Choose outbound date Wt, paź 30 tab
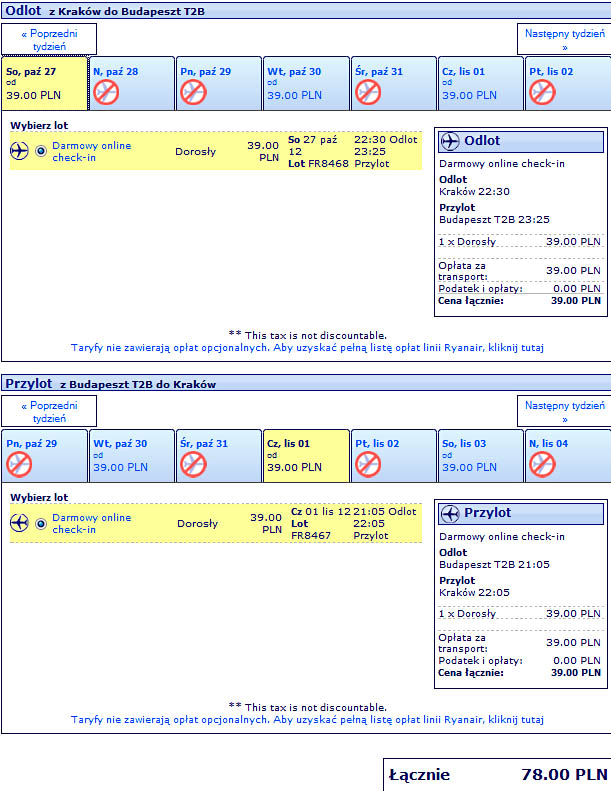Viewport: 611px width, 791px height. [x=306, y=83]
